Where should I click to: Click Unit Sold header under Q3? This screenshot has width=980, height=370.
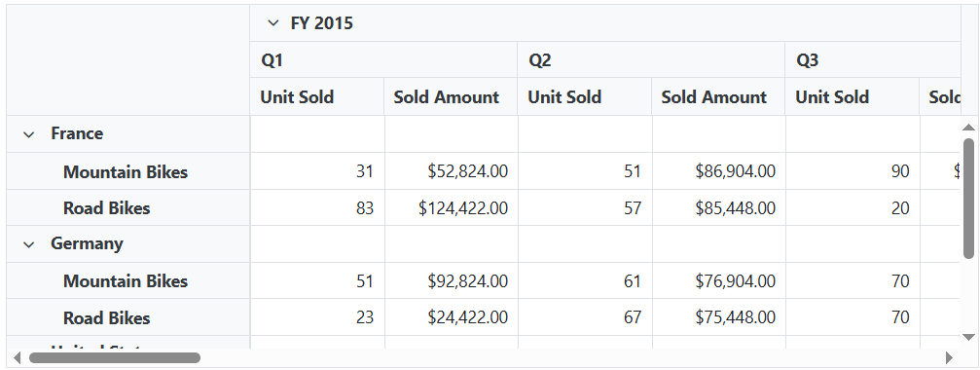click(x=852, y=96)
